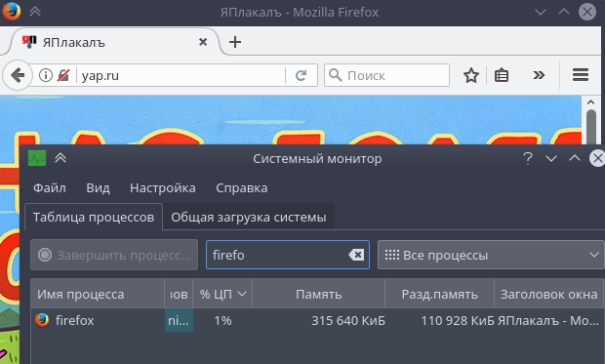The height and width of the screenshot is (364, 605).
Task: Close the ЯПлакалъ browser tab
Action: (203, 42)
